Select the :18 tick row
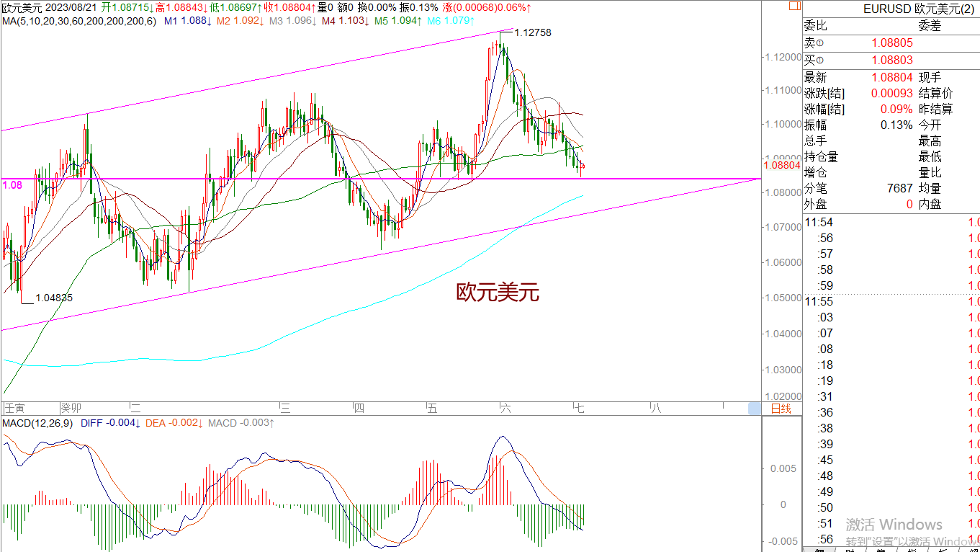The height and width of the screenshot is (552, 980). click(x=891, y=365)
